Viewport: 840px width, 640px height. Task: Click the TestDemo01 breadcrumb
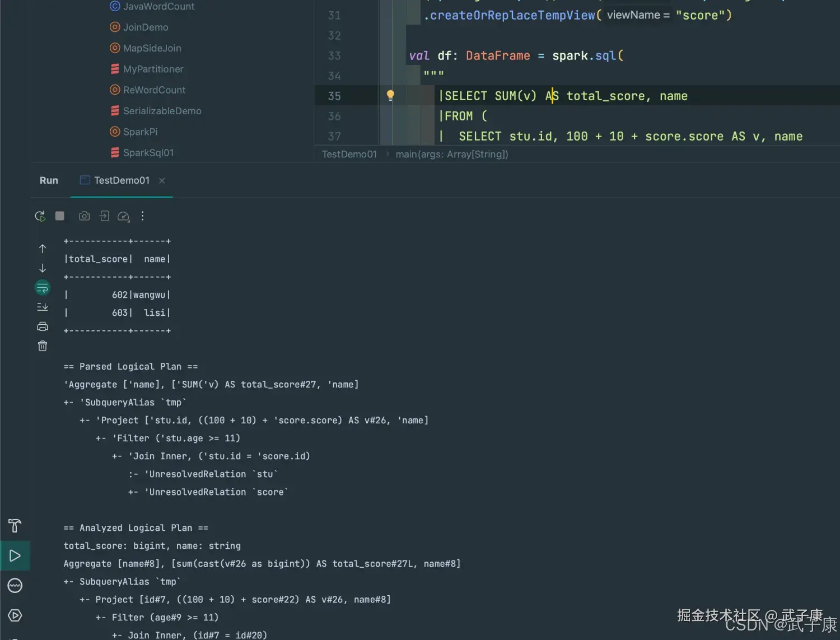[x=349, y=154]
